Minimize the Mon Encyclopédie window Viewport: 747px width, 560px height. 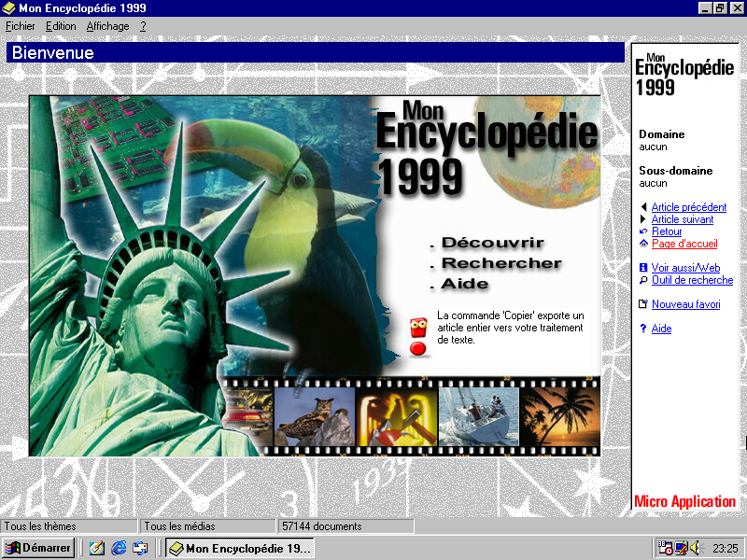click(705, 8)
